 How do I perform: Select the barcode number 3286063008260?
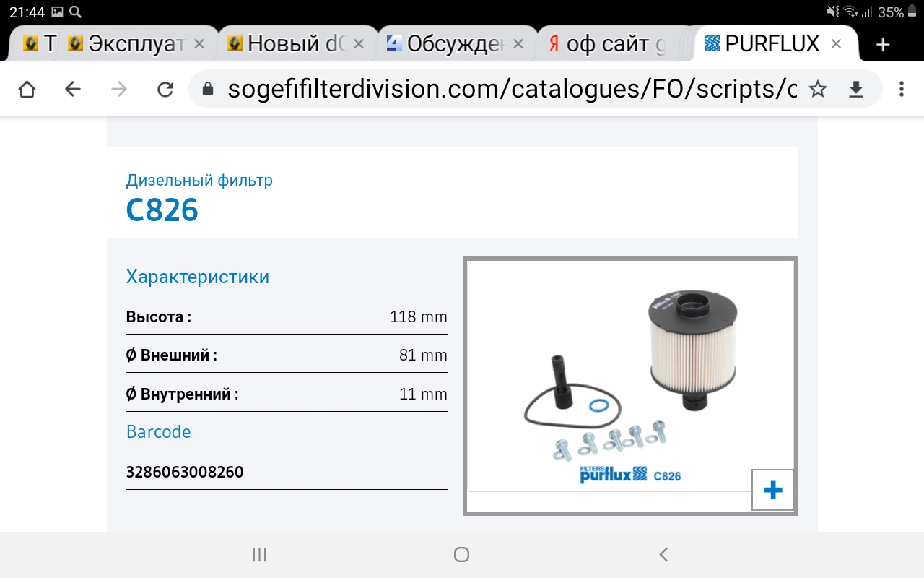[x=185, y=472]
